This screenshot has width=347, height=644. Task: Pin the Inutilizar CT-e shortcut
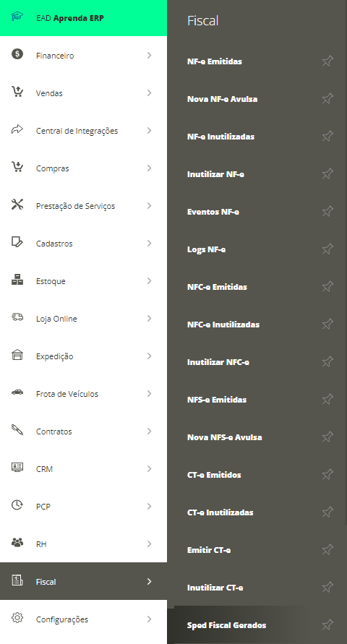[x=327, y=588]
